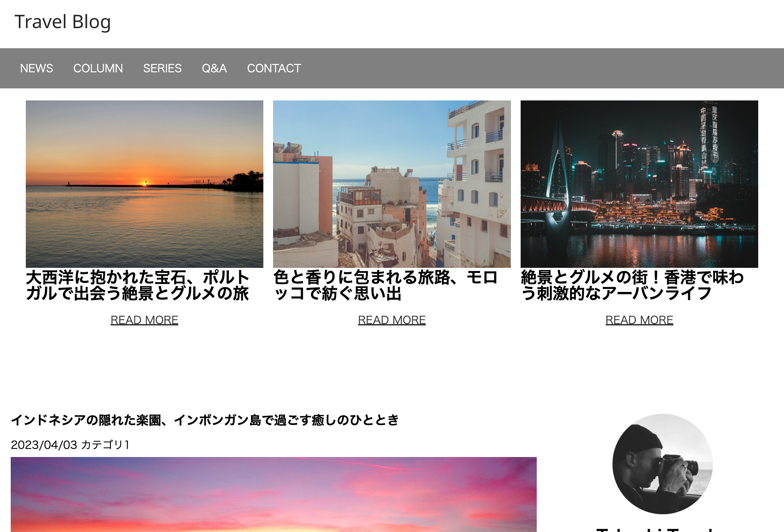Select SERIES in the navigation menu
The width and height of the screenshot is (784, 532).
162,68
